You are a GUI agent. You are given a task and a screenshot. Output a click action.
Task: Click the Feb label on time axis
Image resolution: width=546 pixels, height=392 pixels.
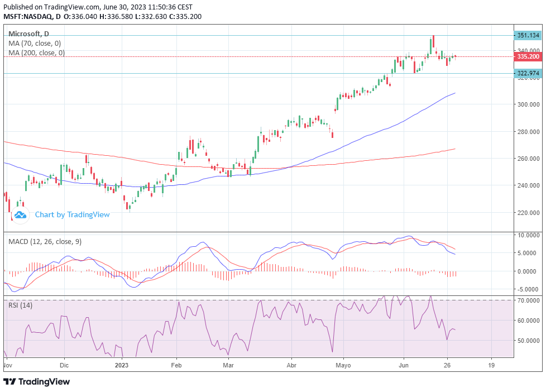[176, 365]
